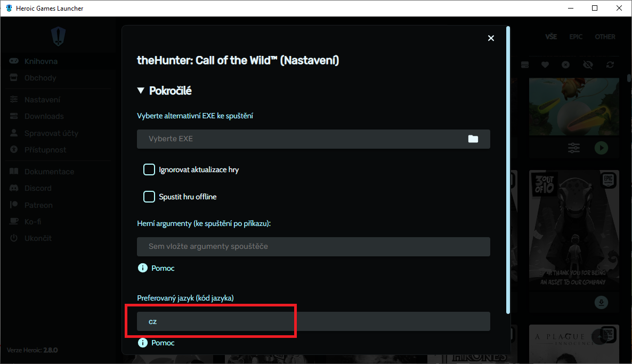Open Pomoc below the preferred language field
Viewport: 632px width, 364px height.
pos(163,343)
